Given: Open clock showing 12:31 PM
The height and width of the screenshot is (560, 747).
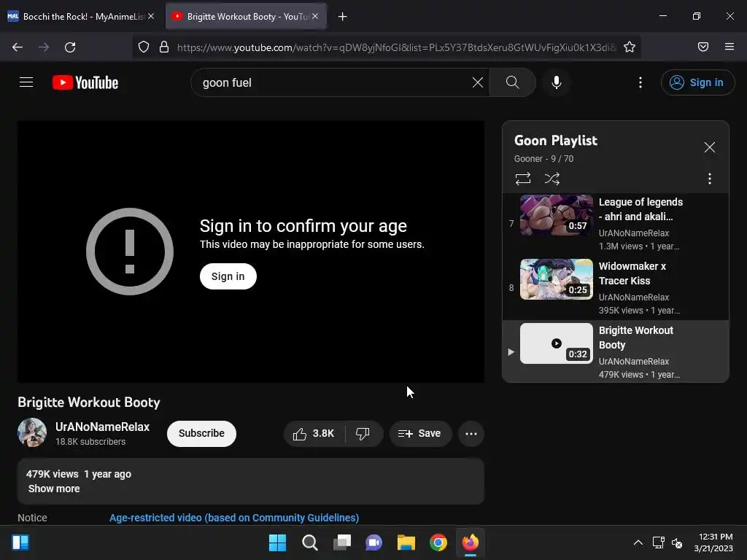Looking at the screenshot, I should click(713, 542).
